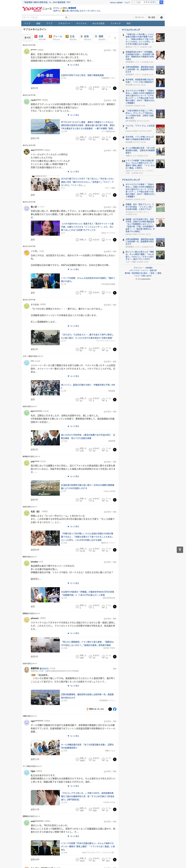Open 返信60件 replies on 名前（仮） comment
The height and width of the screenshot is (868, 186).
(35, 550)
